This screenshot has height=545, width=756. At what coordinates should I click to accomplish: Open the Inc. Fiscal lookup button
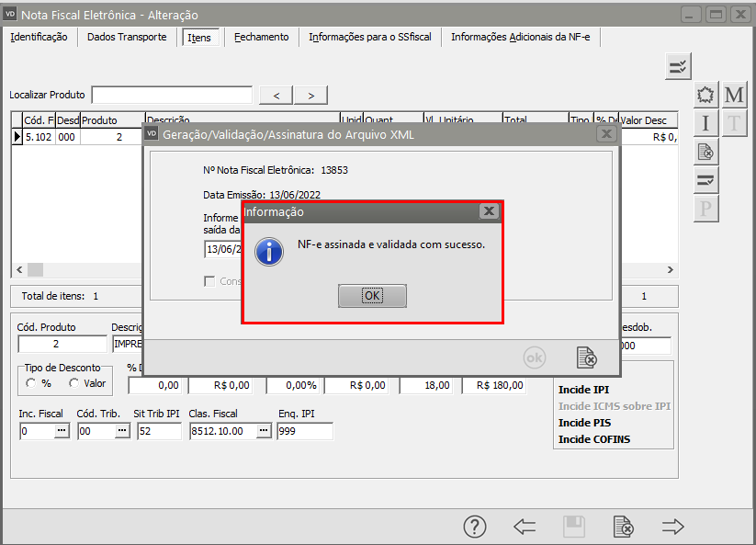click(62, 431)
